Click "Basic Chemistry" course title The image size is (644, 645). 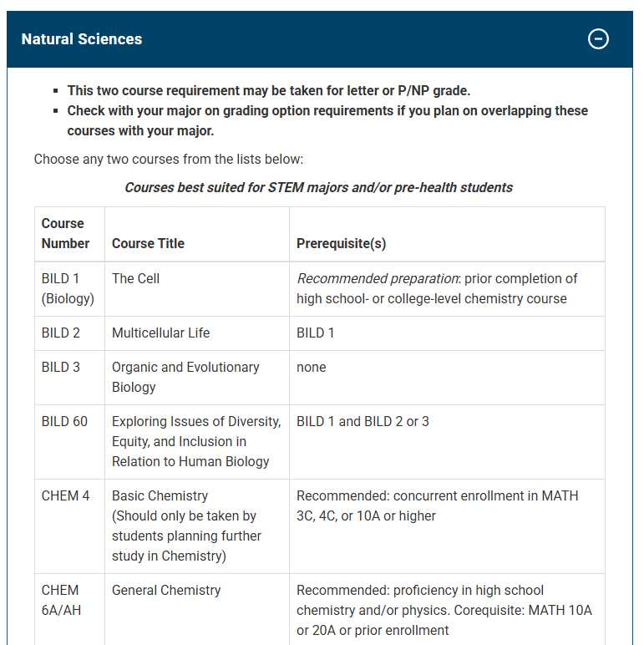tap(160, 495)
